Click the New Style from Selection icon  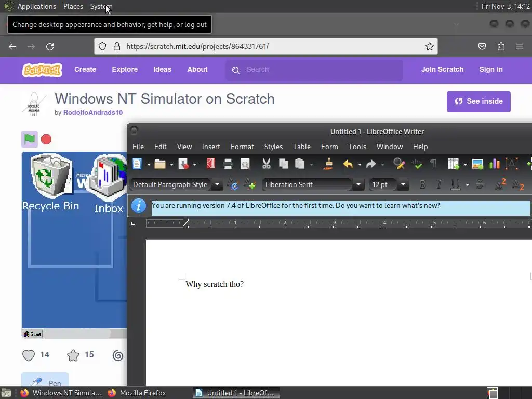[x=250, y=184]
